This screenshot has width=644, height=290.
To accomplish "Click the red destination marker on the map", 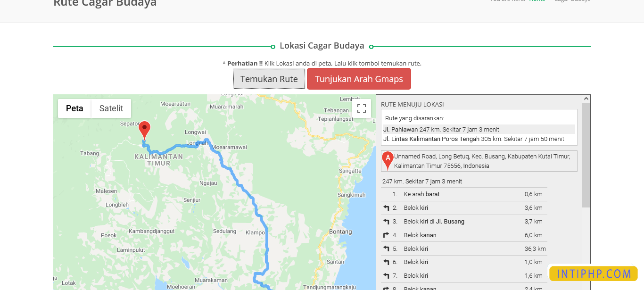I will (145, 128).
